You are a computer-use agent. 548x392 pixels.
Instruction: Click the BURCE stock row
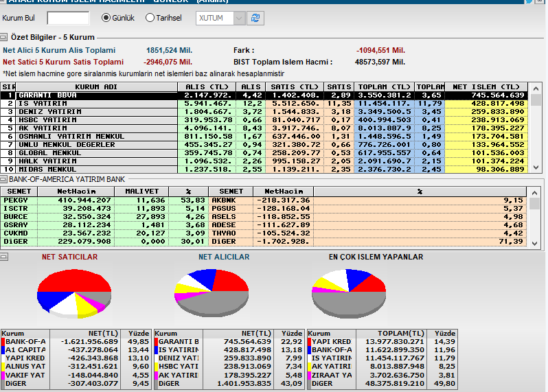104,217
